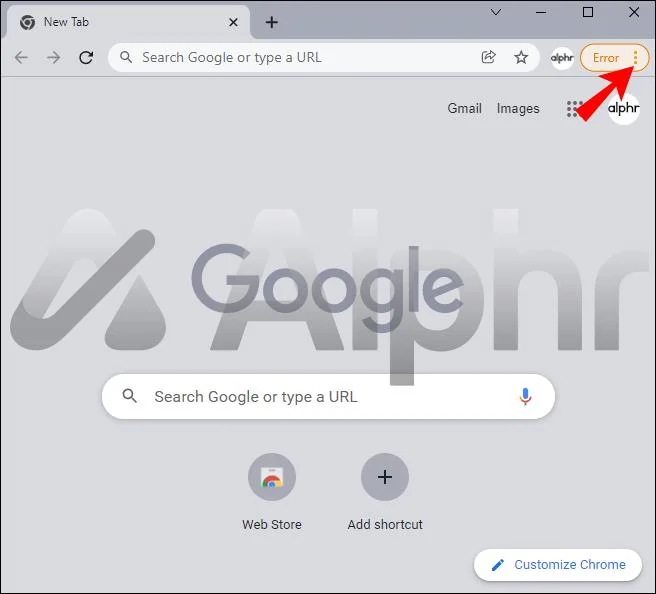The height and width of the screenshot is (594, 656).
Task: Click the magnifier icon in address bar
Action: 126,57
